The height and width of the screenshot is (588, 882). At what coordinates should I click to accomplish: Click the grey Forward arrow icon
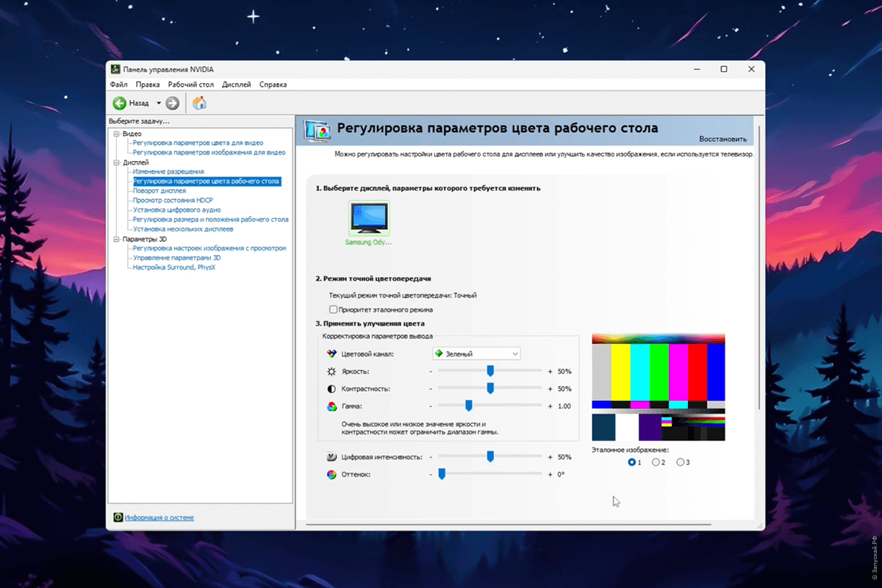click(173, 104)
